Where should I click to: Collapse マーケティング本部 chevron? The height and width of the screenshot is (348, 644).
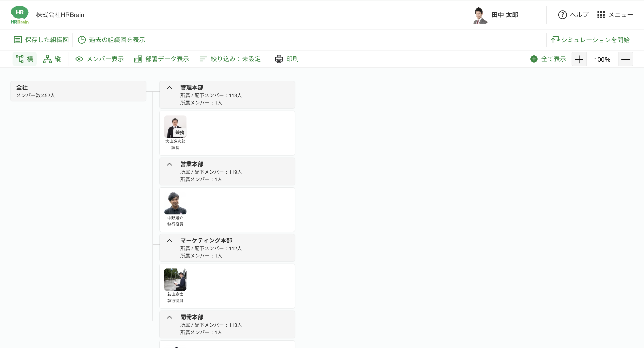point(169,241)
